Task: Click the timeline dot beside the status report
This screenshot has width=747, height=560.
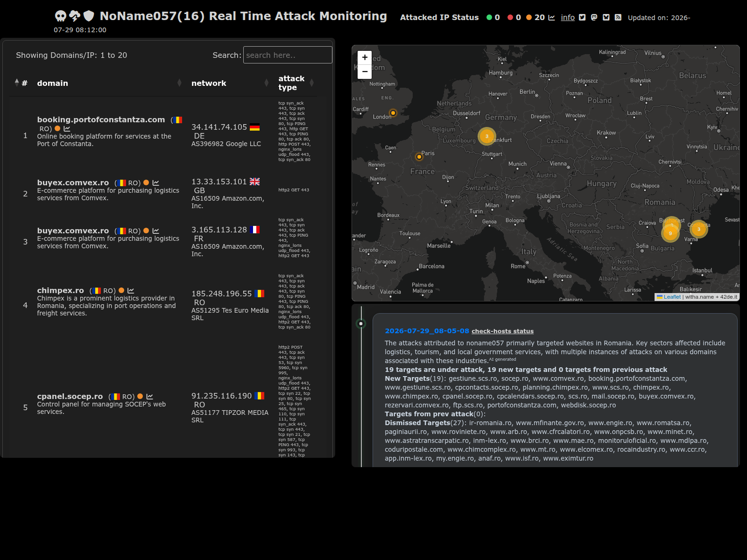Action: (x=361, y=323)
